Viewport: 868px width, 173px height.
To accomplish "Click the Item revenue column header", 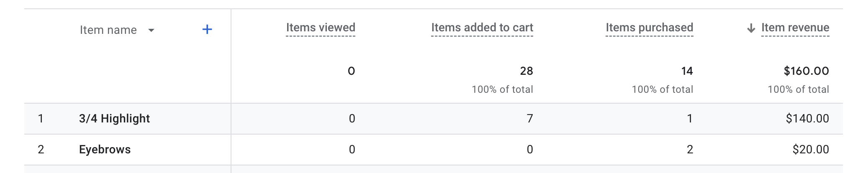I will point(795,28).
